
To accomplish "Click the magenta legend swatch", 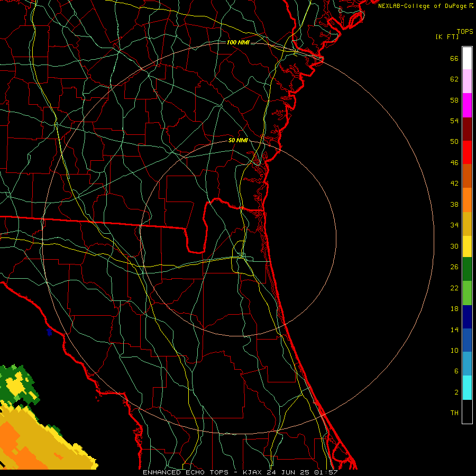I will pos(467,105).
